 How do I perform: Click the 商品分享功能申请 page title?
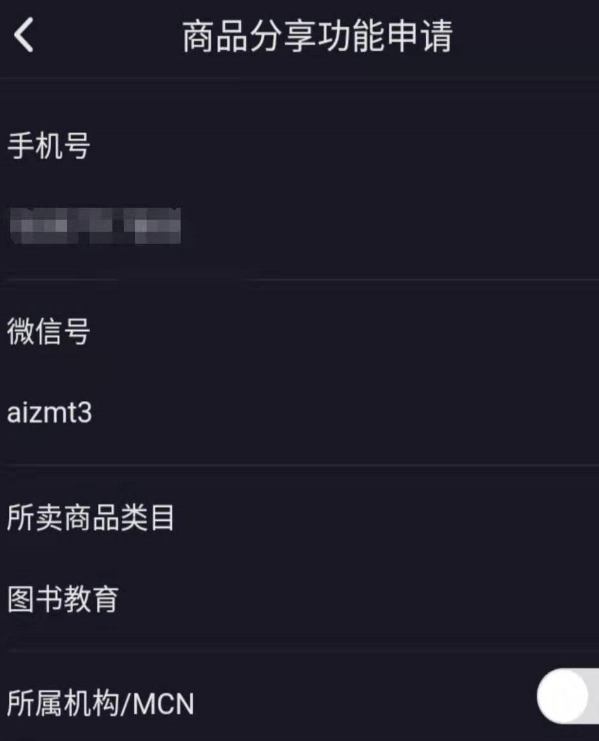pyautogui.click(x=317, y=36)
